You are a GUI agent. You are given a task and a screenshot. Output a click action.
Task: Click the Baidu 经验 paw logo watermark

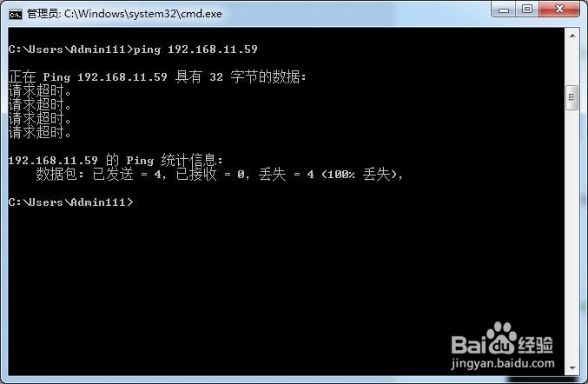502,339
